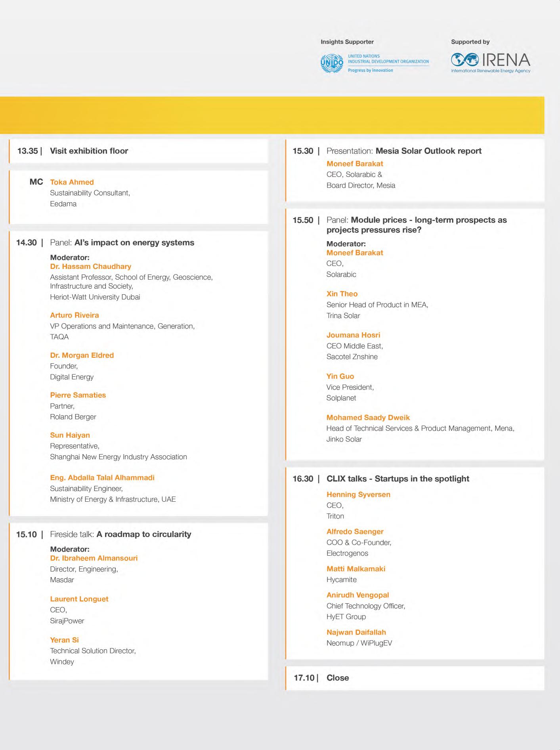Click 'Progress by innovation' tagline
The width and height of the screenshot is (560, 750).
coord(371,70)
